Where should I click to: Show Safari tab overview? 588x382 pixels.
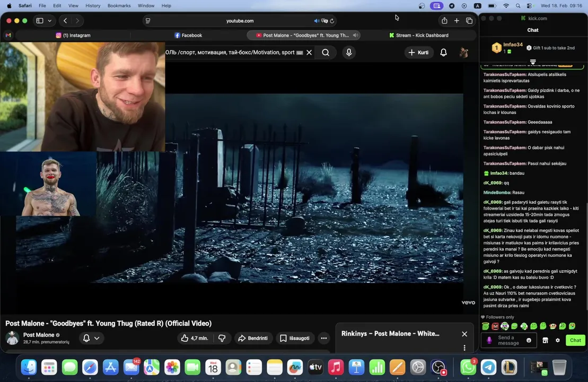pos(469,21)
